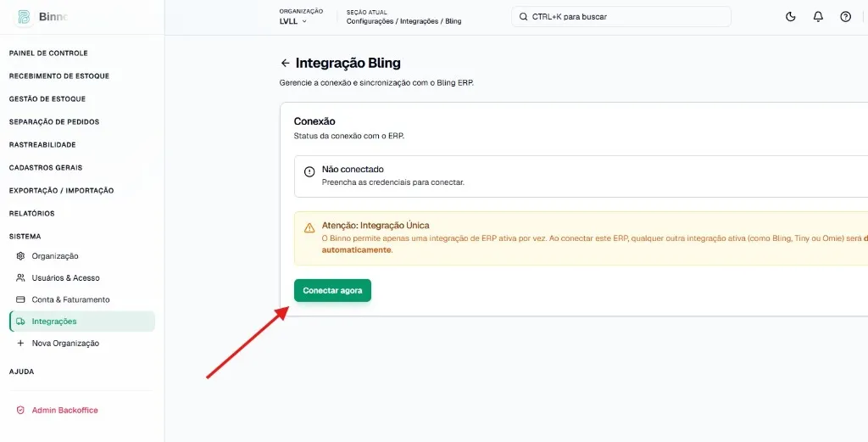Toggle dark mode moon icon
Image resolution: width=868 pixels, height=442 pixels.
(x=791, y=17)
